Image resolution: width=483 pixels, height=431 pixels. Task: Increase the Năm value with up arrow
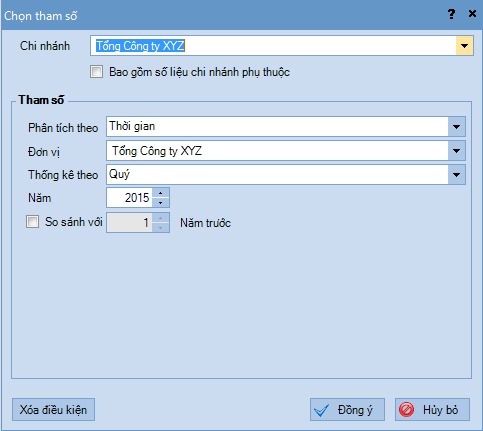161,193
